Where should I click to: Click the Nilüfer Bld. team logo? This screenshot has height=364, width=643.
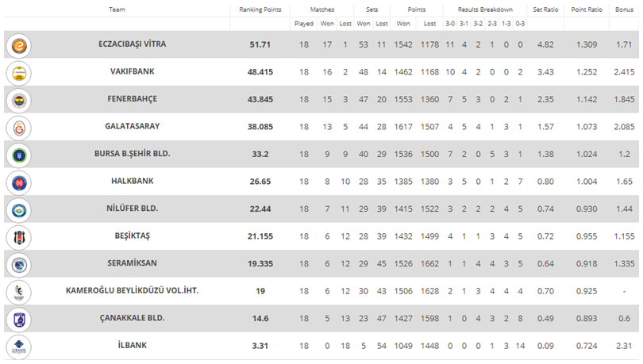(x=19, y=210)
